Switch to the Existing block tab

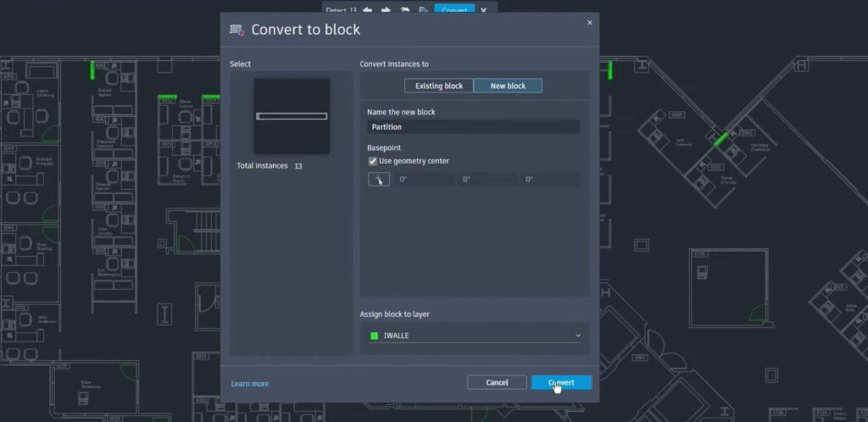[x=438, y=86]
